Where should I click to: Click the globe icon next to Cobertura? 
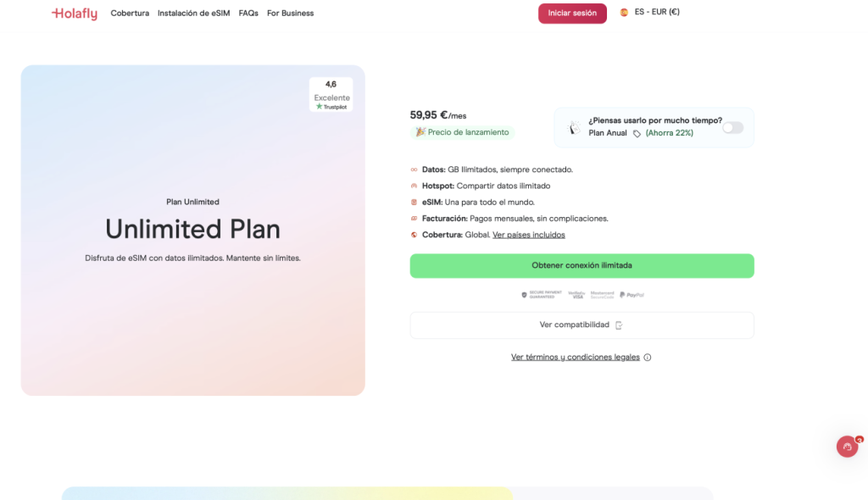pyautogui.click(x=415, y=234)
